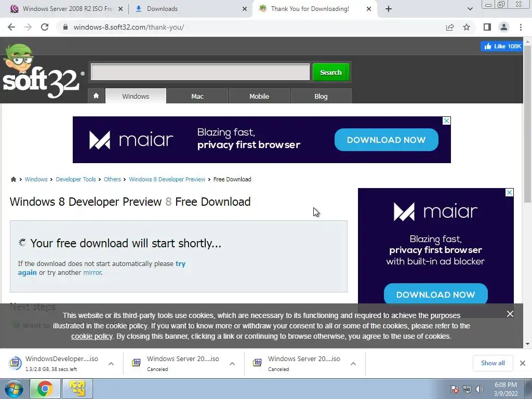Close the top maiar banner ad
This screenshot has width=532, height=399.
pyautogui.click(x=446, y=121)
